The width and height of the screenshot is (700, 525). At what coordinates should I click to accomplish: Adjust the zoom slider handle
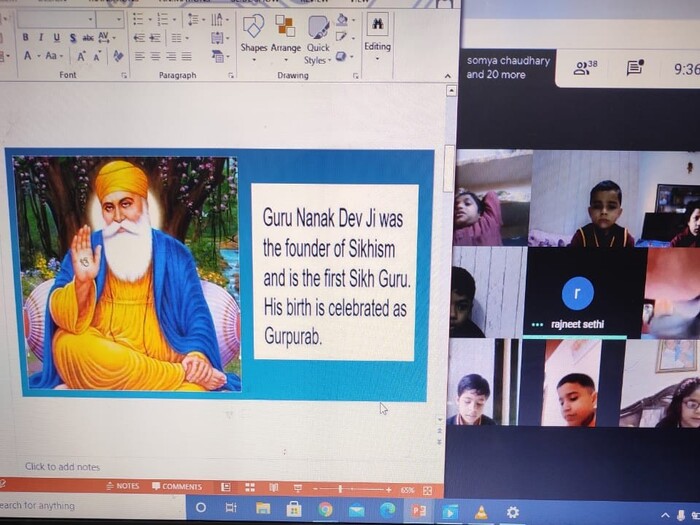click(340, 489)
